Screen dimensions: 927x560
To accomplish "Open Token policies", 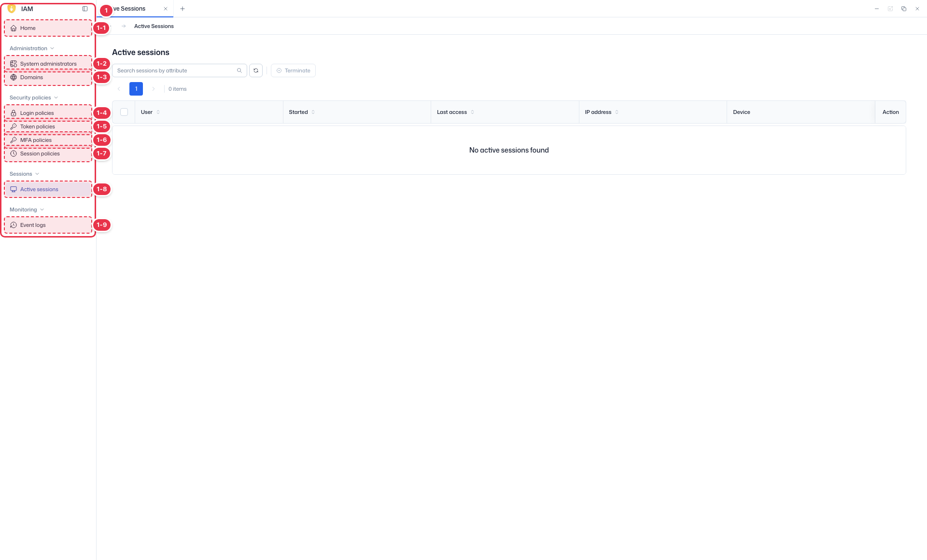I will 48,126.
